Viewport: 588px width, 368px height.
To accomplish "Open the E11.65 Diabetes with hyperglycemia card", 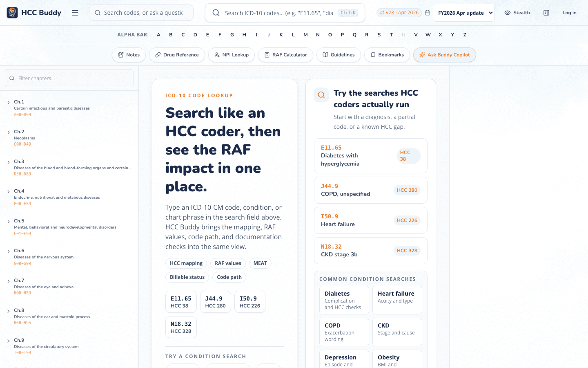I will point(371,156).
